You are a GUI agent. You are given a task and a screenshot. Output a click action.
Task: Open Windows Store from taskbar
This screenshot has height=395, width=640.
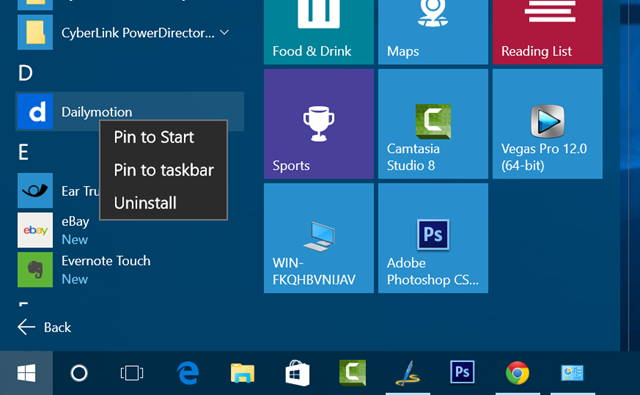click(297, 373)
